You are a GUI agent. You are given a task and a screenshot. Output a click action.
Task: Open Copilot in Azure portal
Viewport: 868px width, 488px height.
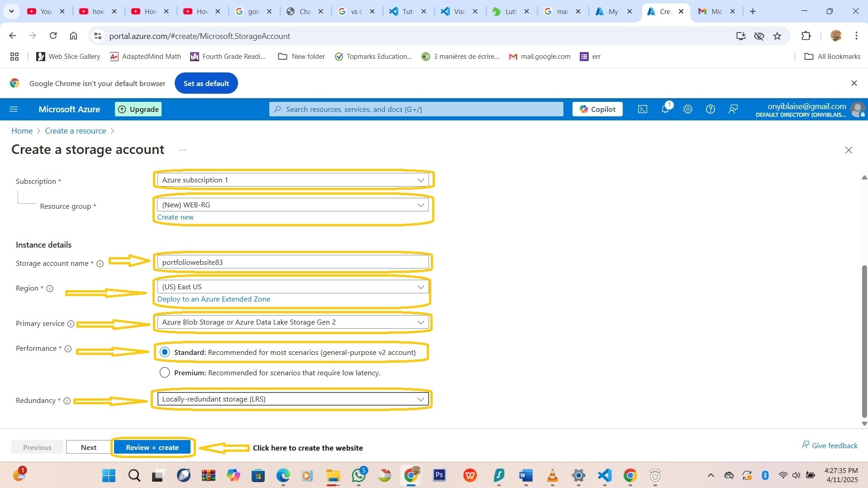point(597,109)
